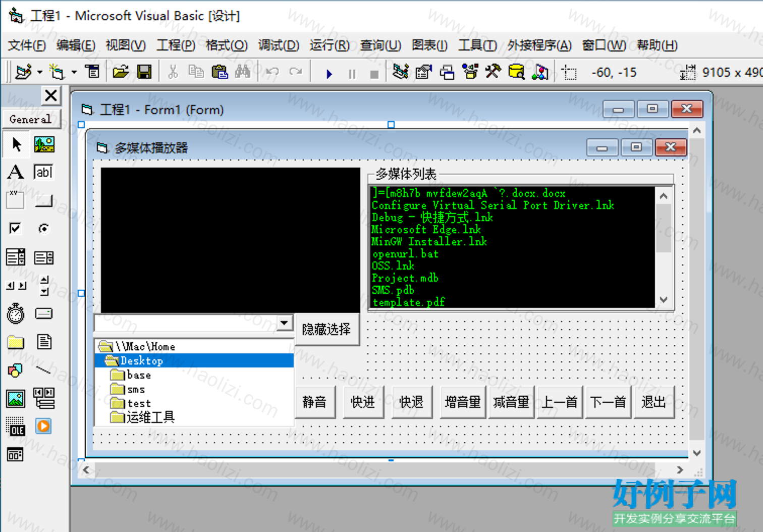Select the ComboBox control tool
Viewport: 763px width, 532px height.
(16, 257)
